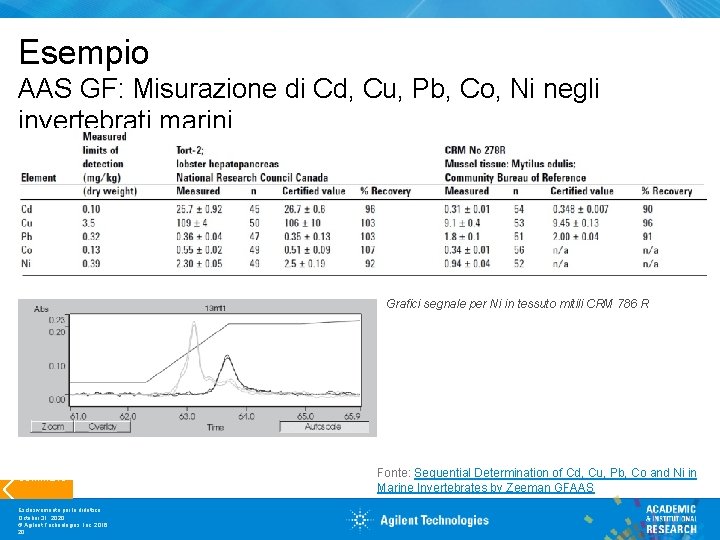Click the Tort-2 measured value 25.7 ± 0.92

pos(199,209)
